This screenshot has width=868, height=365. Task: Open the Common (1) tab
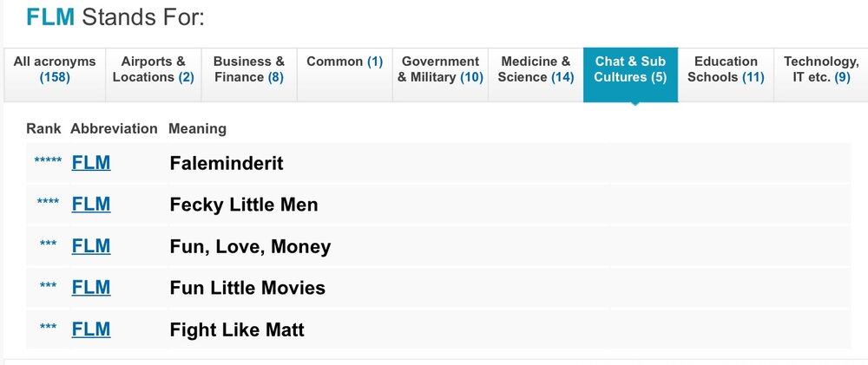(x=345, y=75)
